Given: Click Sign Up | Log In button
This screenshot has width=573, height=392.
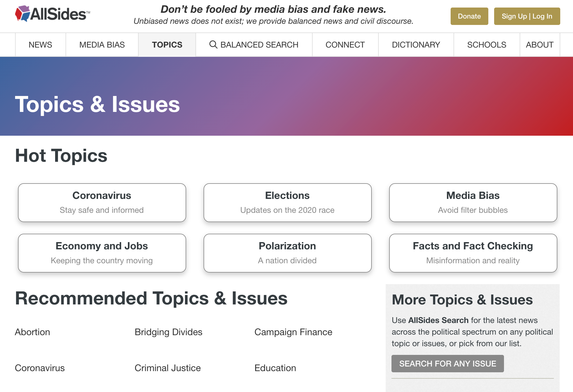Looking at the screenshot, I should tap(527, 16).
